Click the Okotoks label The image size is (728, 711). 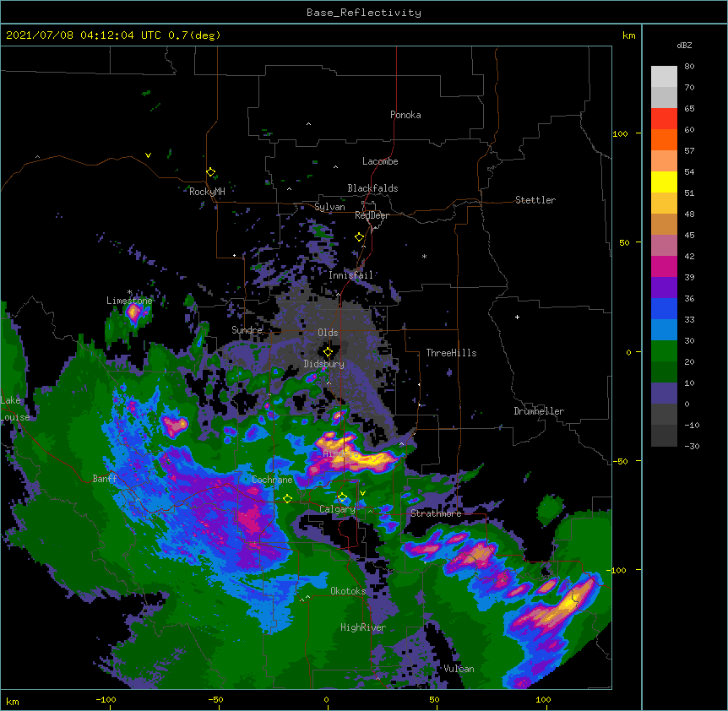348,591
